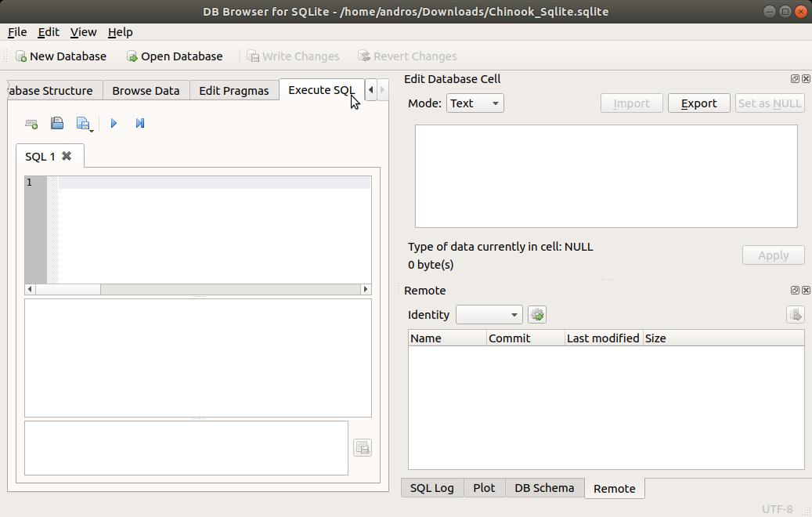Apply changes to the cell
Viewport: 812px width, 517px height.
[773, 255]
